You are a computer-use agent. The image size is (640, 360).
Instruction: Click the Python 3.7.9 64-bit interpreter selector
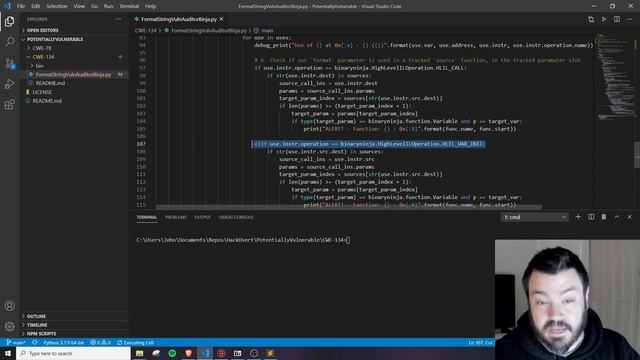pyautogui.click(x=63, y=342)
